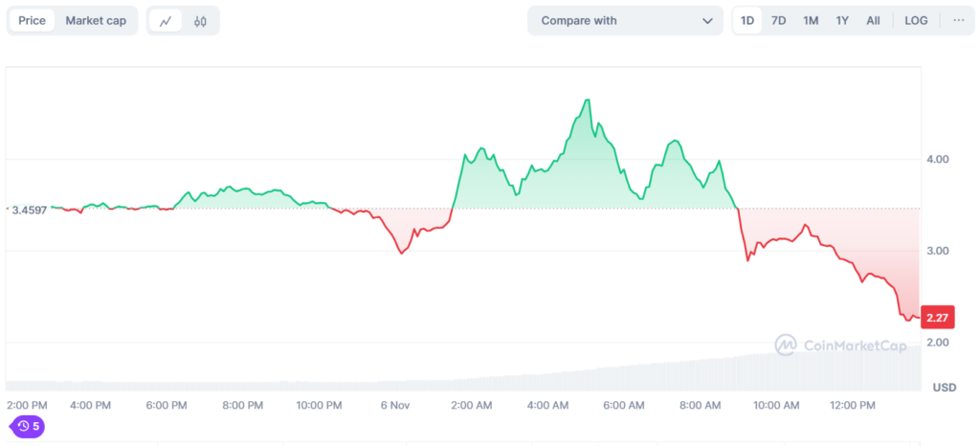980x446 pixels.
Task: Select the All time range
Action: [x=873, y=21]
